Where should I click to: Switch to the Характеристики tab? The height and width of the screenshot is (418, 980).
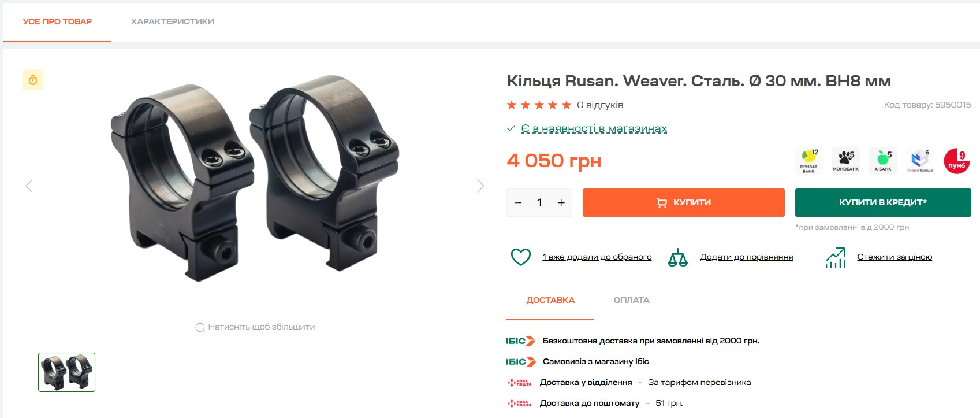point(172,21)
